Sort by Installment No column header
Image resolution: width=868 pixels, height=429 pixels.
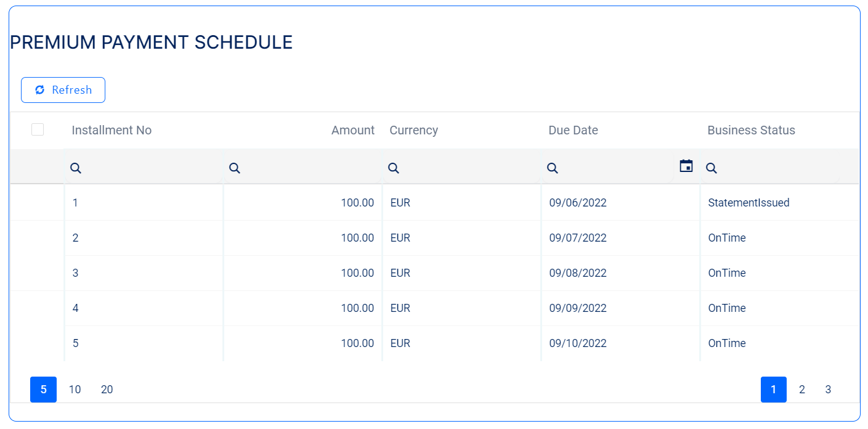point(112,130)
